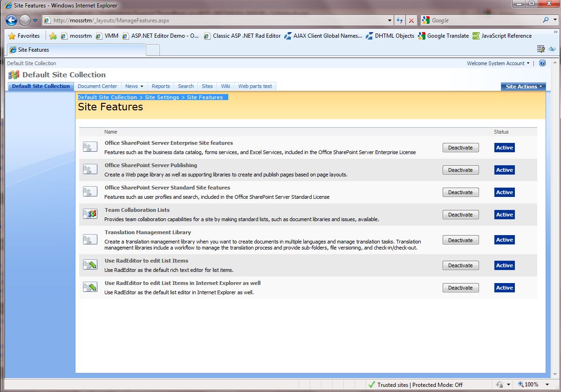Open the VMM favorite link
This screenshot has height=392, width=561.
pyautogui.click(x=107, y=36)
